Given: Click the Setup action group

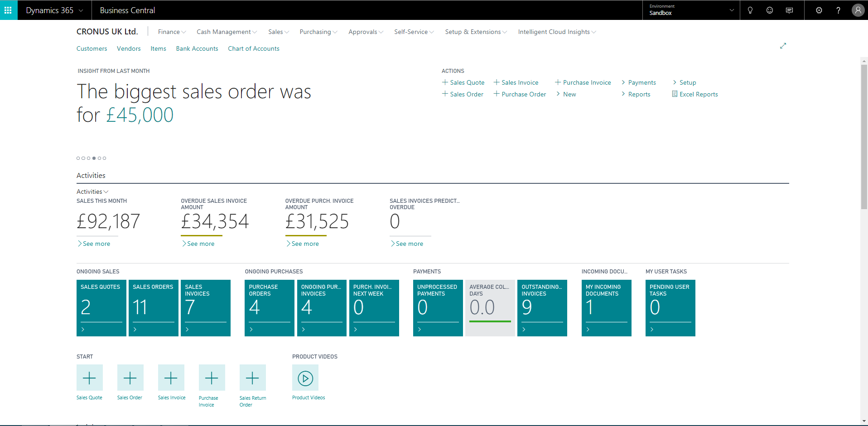Looking at the screenshot, I should [x=685, y=82].
